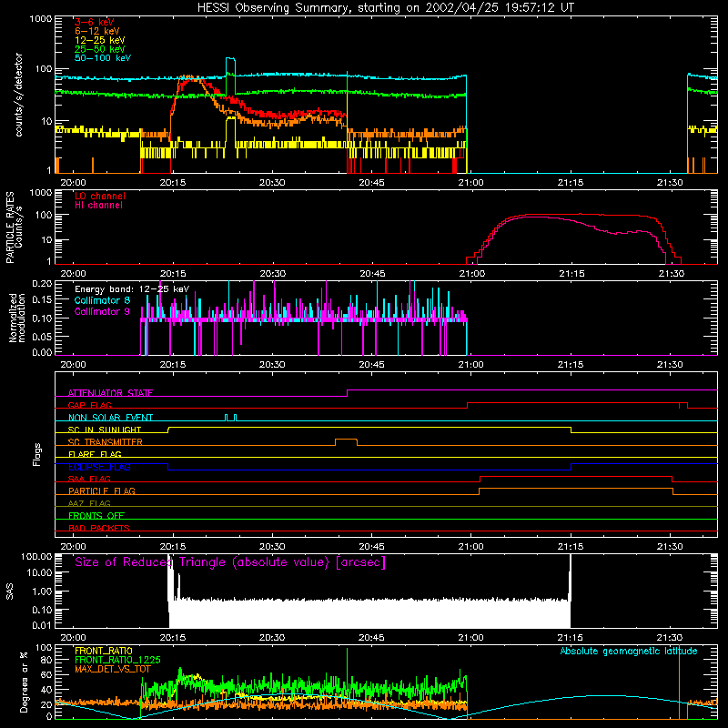
Task: Select the NON_SOLAR_EVENT flag label
Action: click(x=110, y=418)
